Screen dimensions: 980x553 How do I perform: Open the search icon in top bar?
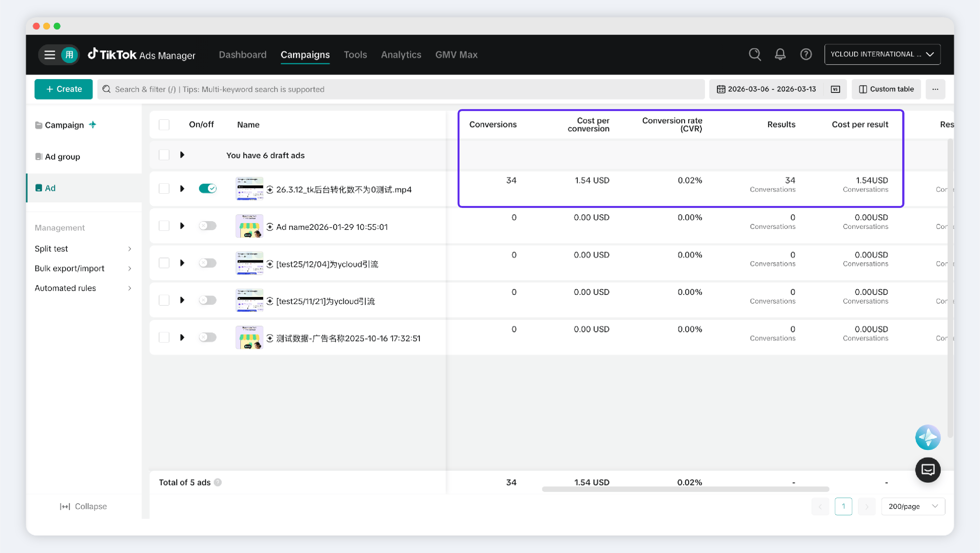click(755, 55)
